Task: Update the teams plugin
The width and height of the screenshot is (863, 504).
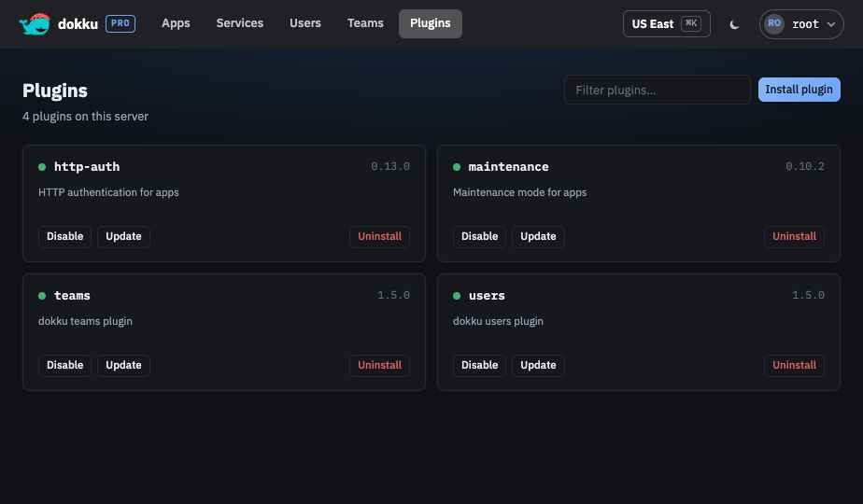Action: 124,365
